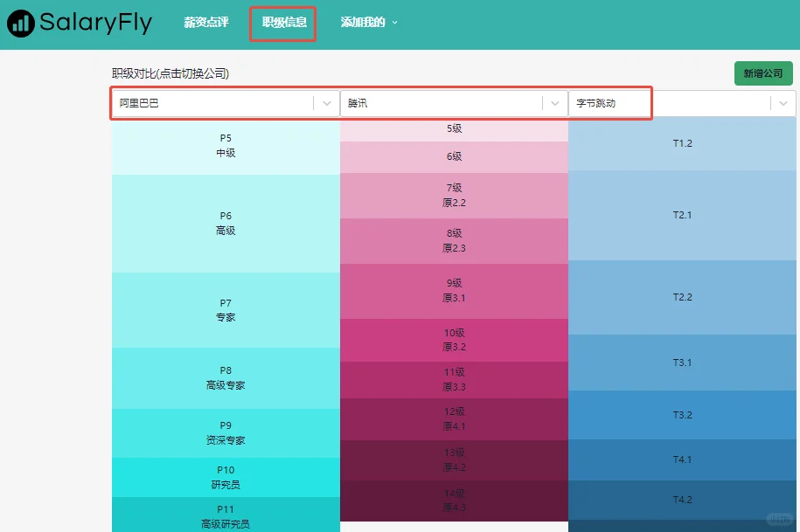Select the P8 高级专家 level cell
Screen dimensions: 800x532
[226, 378]
